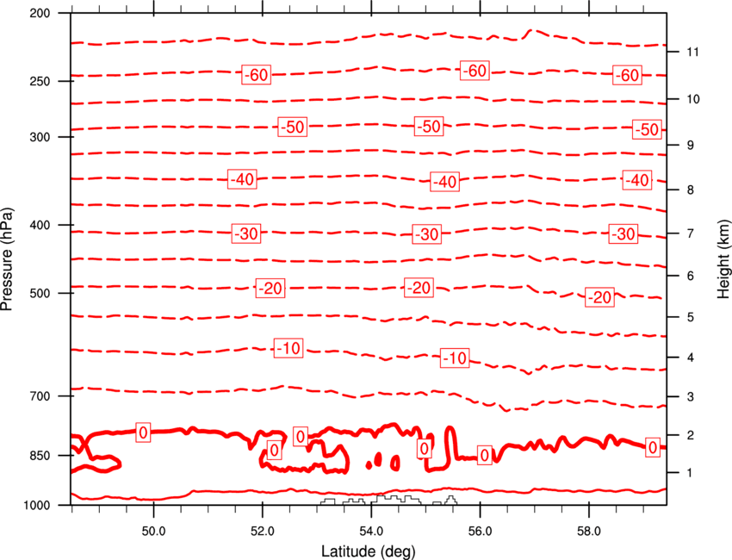Image resolution: width=732 pixels, height=560 pixels.
Task: Pick the height-axis tick label 9
Action: (x=690, y=146)
